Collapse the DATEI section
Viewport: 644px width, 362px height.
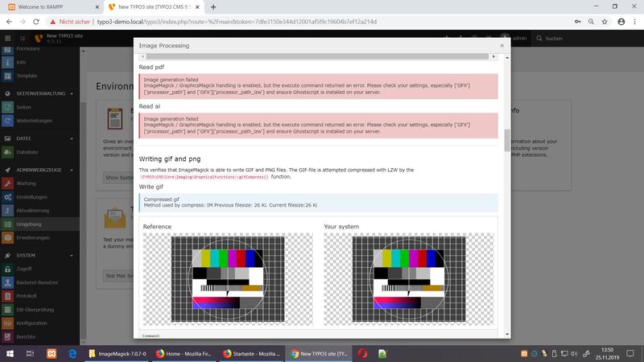[x=72, y=138]
